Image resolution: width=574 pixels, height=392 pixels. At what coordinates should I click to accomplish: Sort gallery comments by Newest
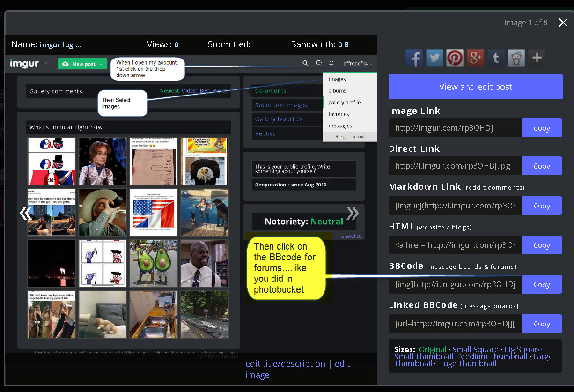click(x=169, y=91)
